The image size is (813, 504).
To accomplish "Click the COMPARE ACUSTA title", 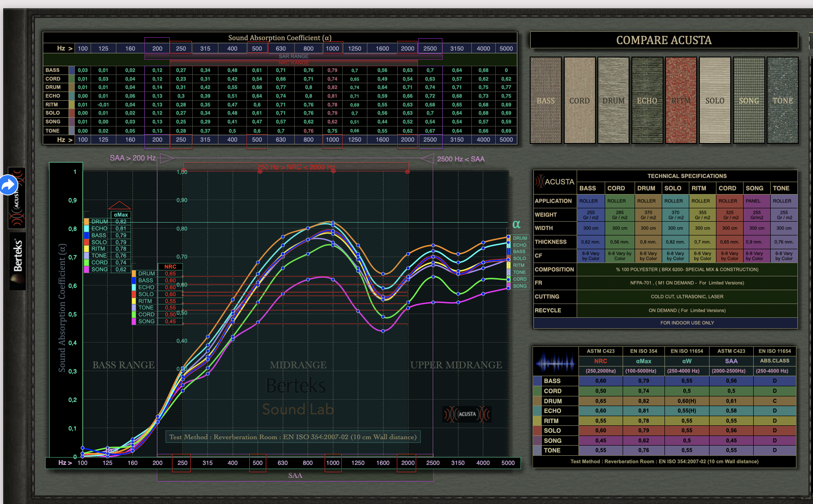I will coord(664,40).
